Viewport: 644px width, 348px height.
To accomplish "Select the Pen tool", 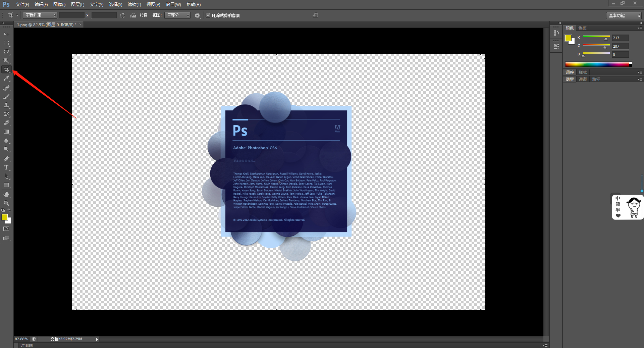I will (6, 159).
